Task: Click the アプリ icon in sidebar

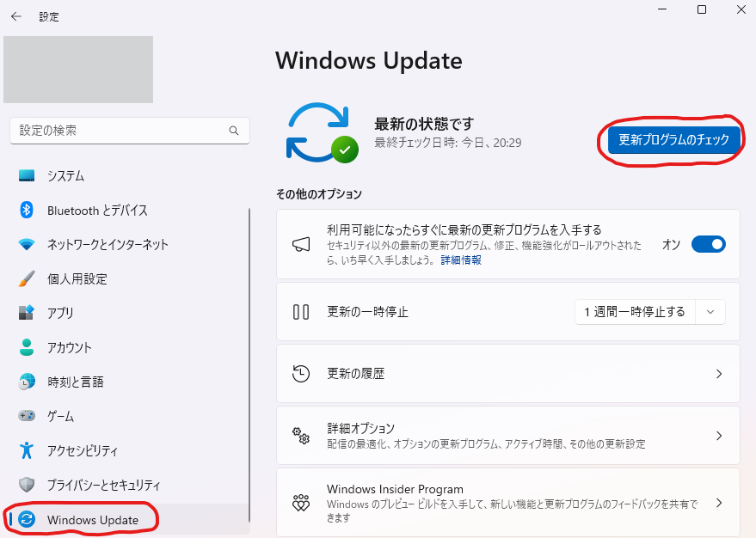Action: tap(27, 313)
